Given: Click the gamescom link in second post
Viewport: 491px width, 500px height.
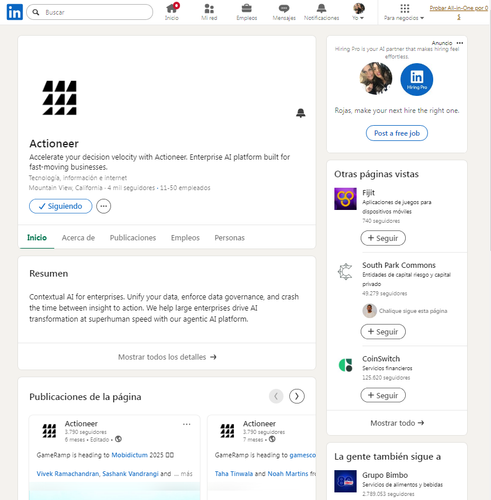Looking at the screenshot, I should click(303, 455).
